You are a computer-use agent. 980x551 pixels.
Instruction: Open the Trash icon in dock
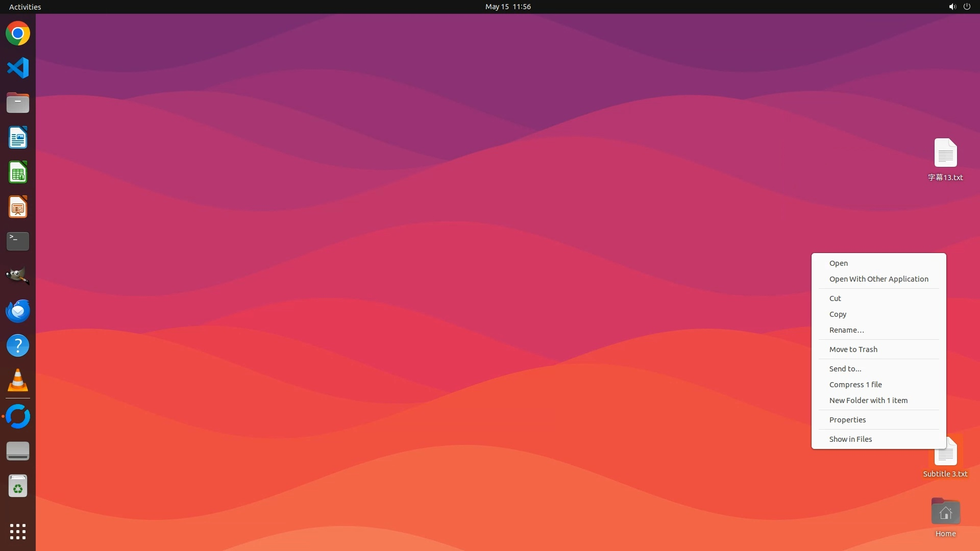coord(18,486)
